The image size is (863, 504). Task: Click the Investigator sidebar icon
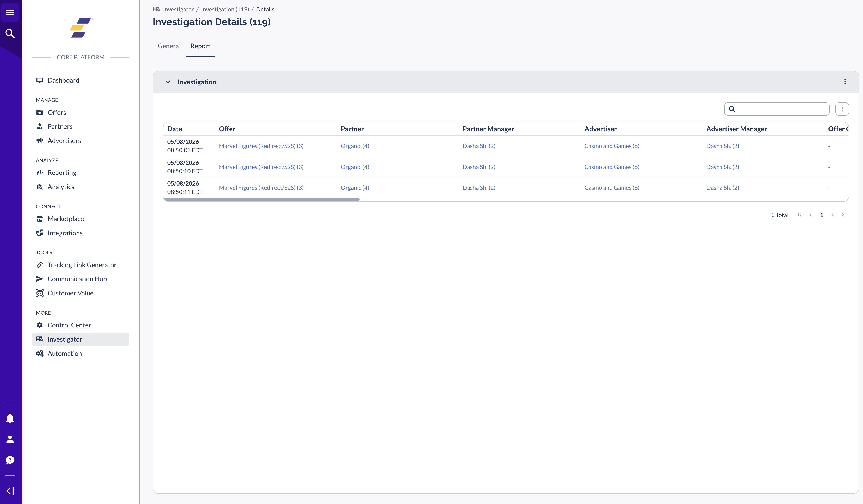pyautogui.click(x=40, y=339)
